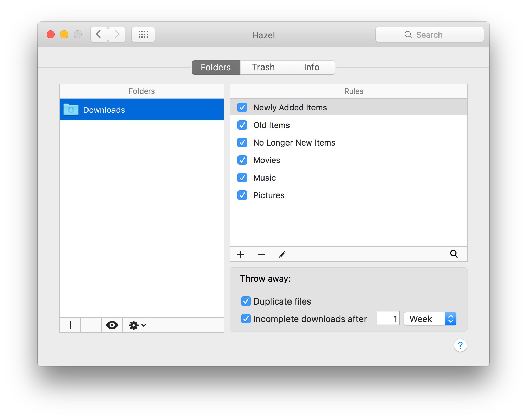Delete the selected rule with minus button

tap(261, 254)
